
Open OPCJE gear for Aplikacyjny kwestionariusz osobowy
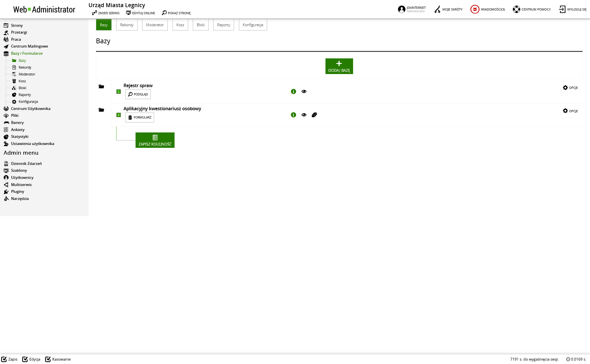coord(570,111)
